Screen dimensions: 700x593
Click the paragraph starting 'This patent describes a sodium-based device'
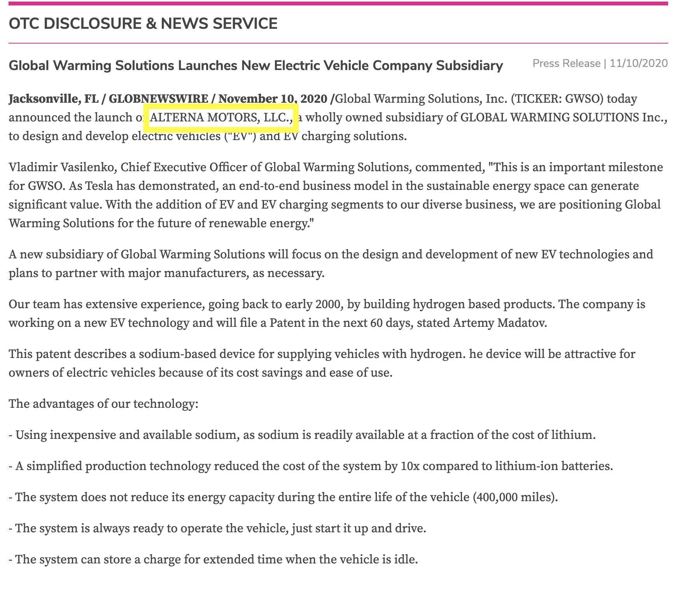[x=322, y=363]
